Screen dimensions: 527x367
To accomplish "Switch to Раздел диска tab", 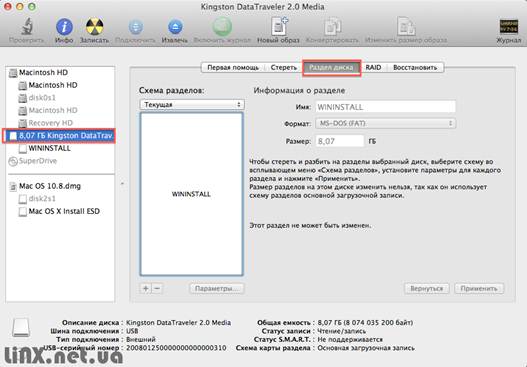I will pyautogui.click(x=331, y=68).
